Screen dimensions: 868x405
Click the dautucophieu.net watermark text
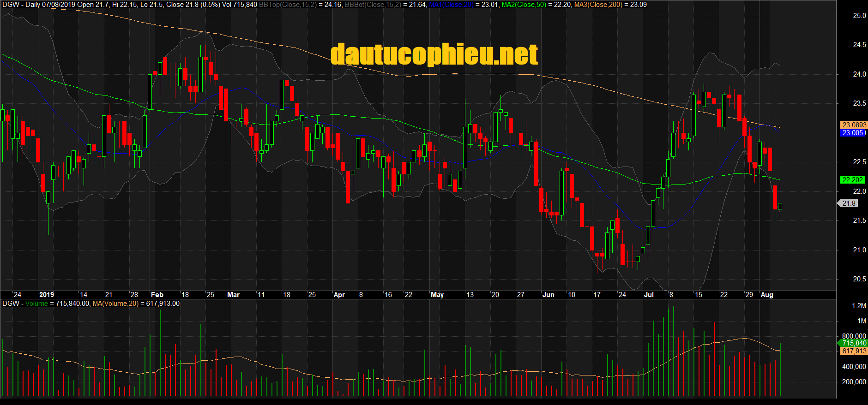point(434,54)
